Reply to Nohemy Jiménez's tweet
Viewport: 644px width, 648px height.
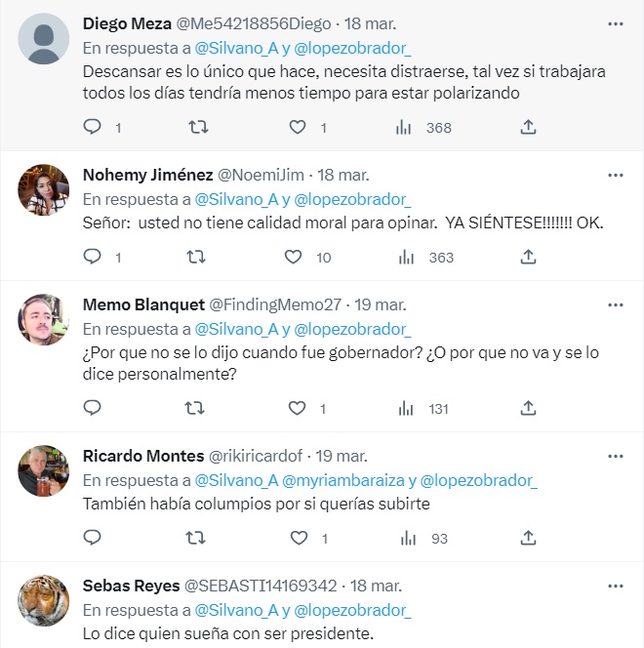(93, 257)
